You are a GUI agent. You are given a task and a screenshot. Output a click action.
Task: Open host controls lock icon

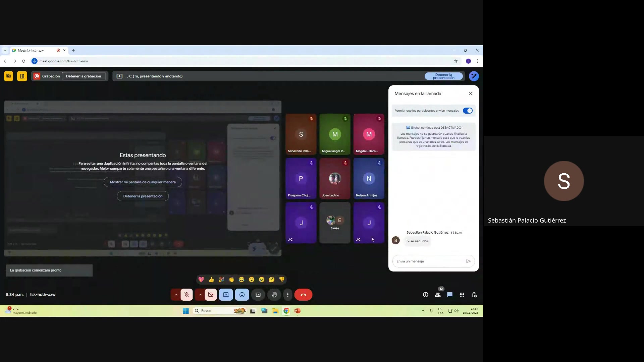coord(474,295)
